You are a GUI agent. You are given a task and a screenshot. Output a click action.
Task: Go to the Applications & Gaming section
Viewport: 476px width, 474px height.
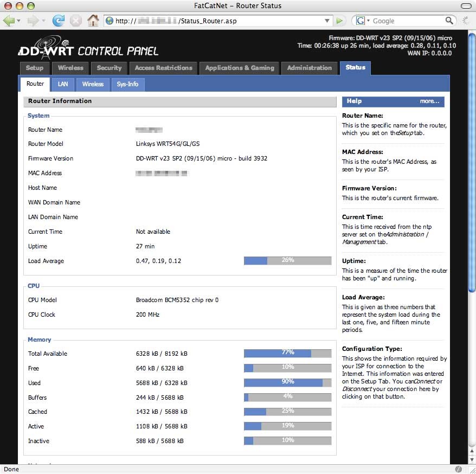[x=239, y=68]
